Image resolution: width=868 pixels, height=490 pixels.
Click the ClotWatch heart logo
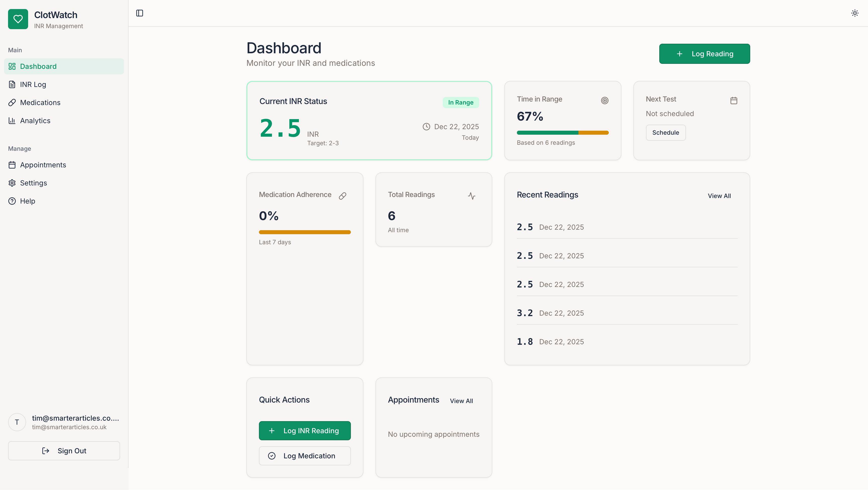(18, 19)
